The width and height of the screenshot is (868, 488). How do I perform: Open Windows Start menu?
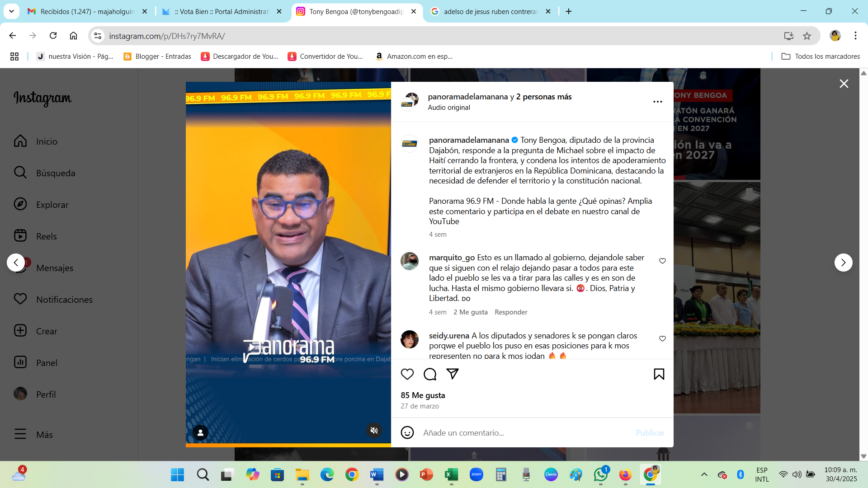[177, 475]
